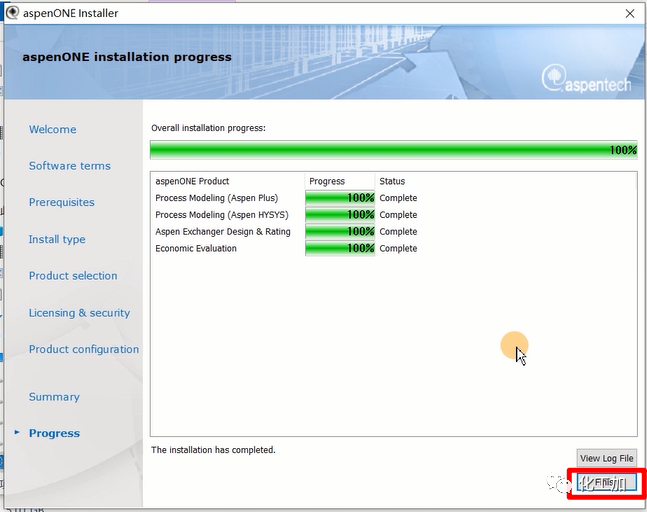Image resolution: width=647 pixels, height=512 pixels.
Task: Click the Status column header
Action: [392, 181]
